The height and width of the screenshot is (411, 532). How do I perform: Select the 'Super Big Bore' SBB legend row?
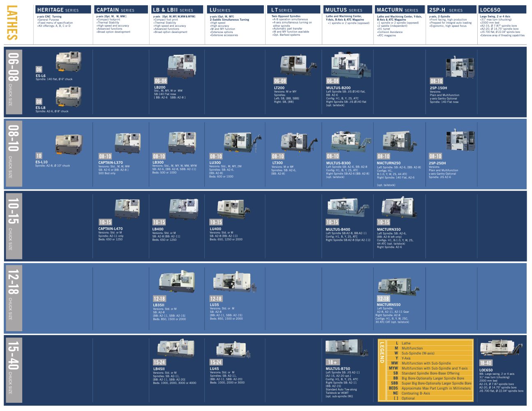click(x=430, y=383)
